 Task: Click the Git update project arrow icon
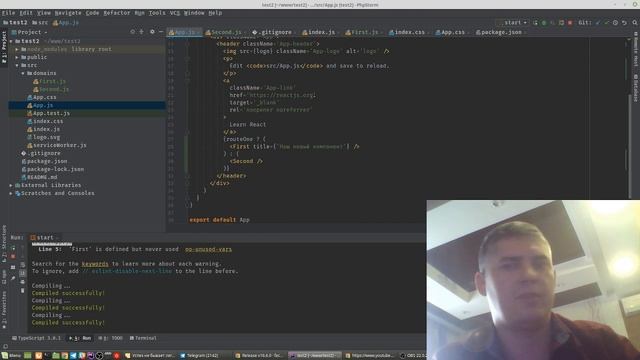tap(598, 23)
